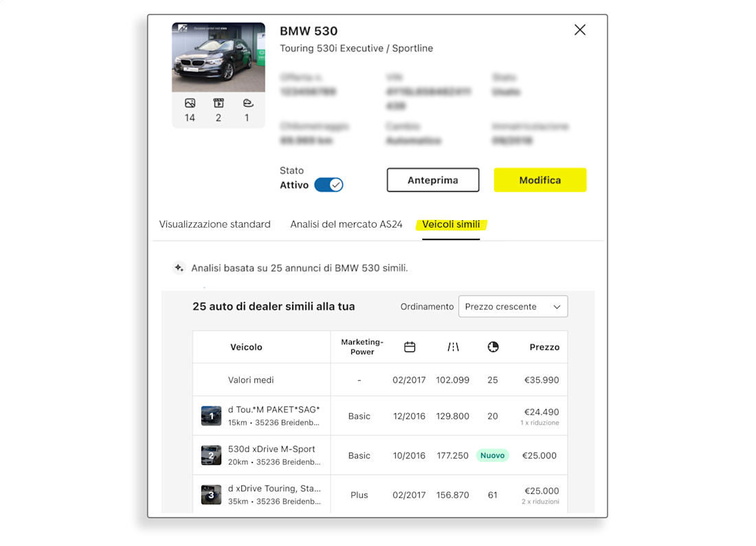
Task: Click the Marketing-Power column header
Action: click(362, 347)
